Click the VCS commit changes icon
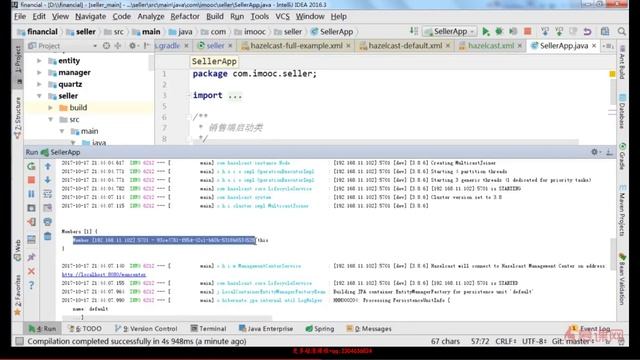Screen dimensions: 640x360 [x=559, y=31]
